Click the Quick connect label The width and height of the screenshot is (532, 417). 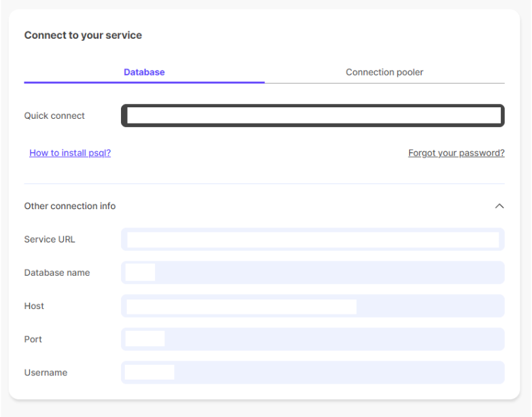click(54, 115)
